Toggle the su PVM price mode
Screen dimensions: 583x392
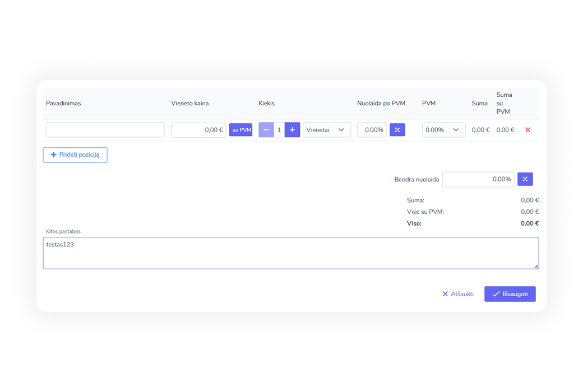pyautogui.click(x=241, y=130)
